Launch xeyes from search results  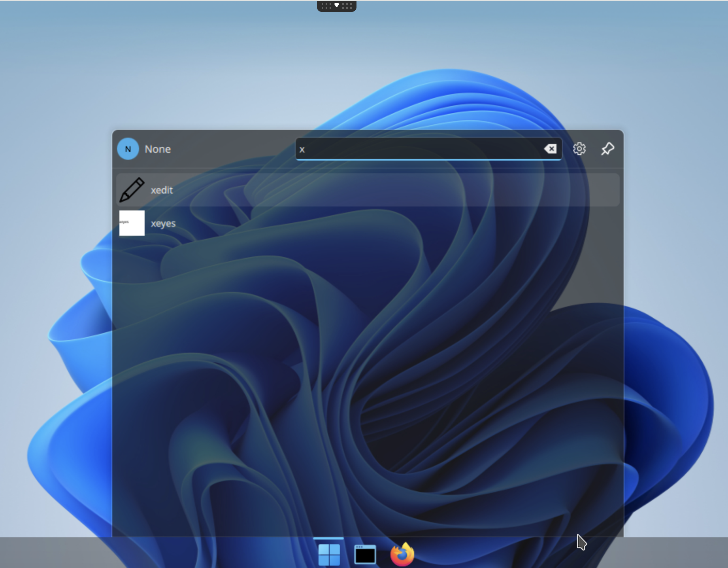tap(368, 223)
